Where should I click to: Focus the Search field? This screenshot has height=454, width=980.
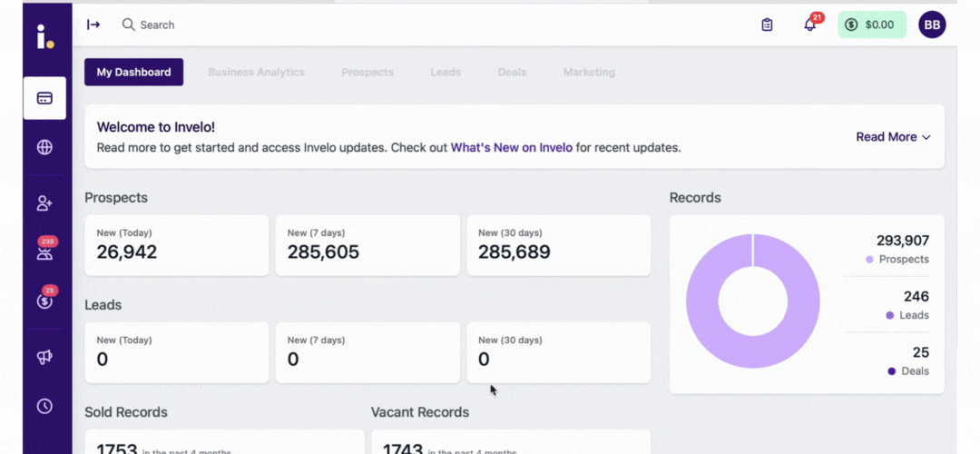coord(157,25)
